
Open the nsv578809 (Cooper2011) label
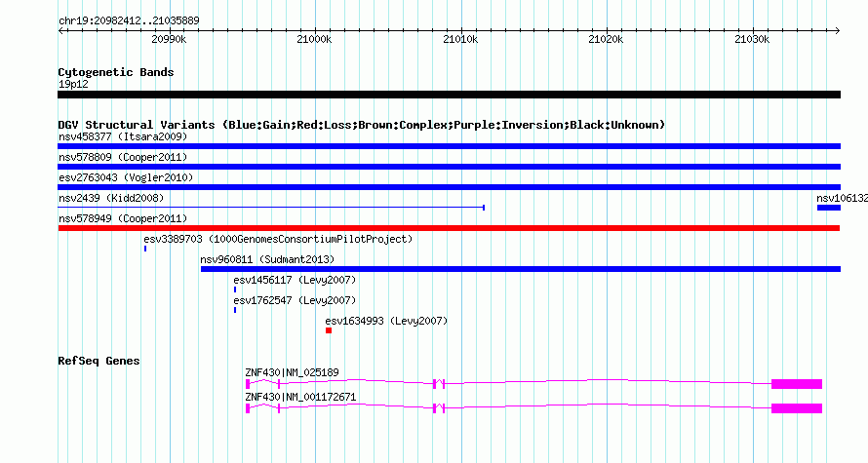click(123, 157)
